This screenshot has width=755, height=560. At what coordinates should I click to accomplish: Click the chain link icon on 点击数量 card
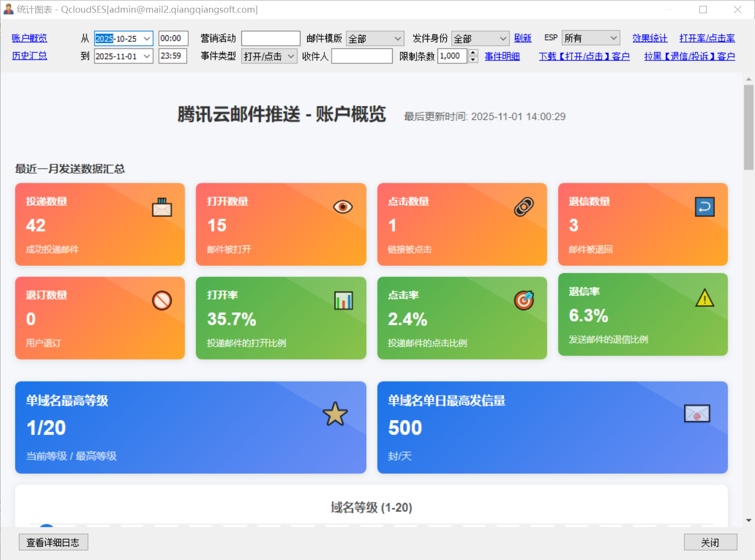(x=524, y=207)
